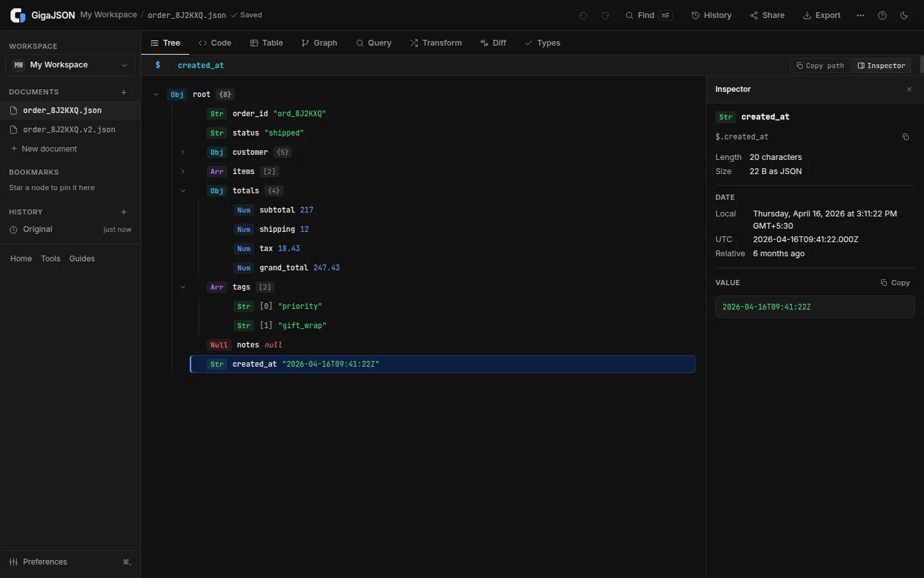Viewport: 924px width, 578px height.
Task: Create a New document
Action: pyautogui.click(x=44, y=149)
